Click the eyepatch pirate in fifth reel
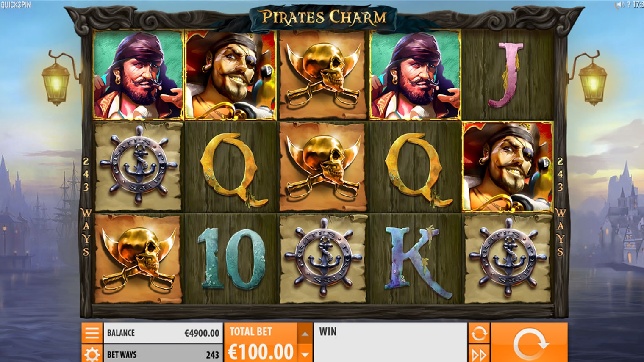644x362 pixels. point(508,166)
